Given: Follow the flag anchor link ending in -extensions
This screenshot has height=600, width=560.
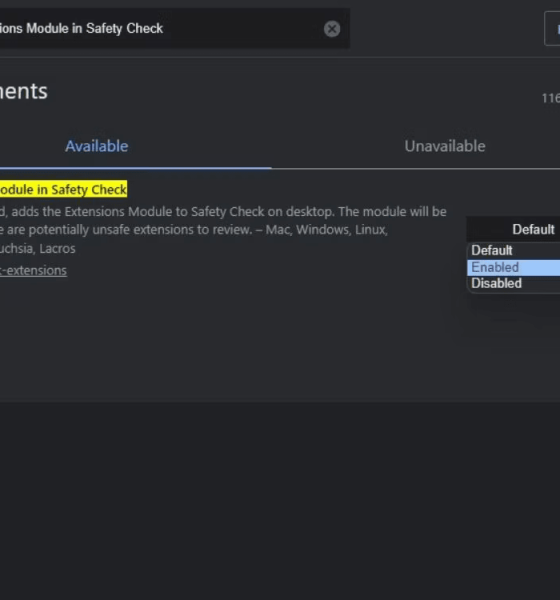Looking at the screenshot, I should (33, 271).
